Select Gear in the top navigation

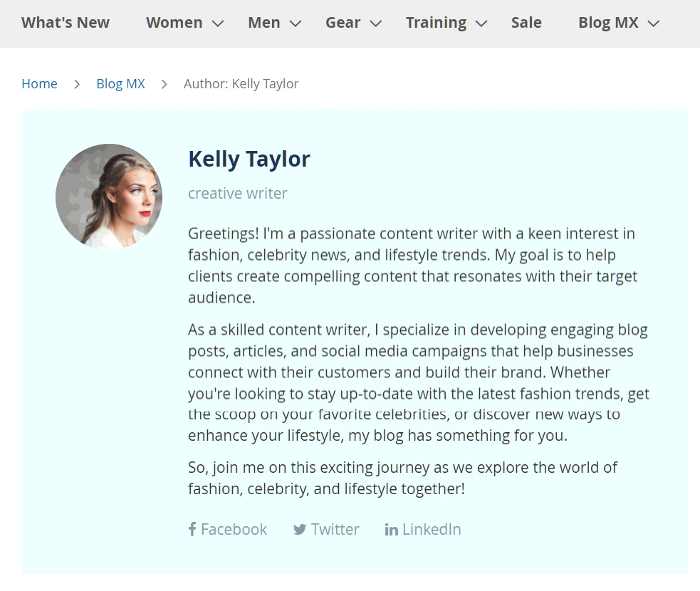[x=343, y=23]
